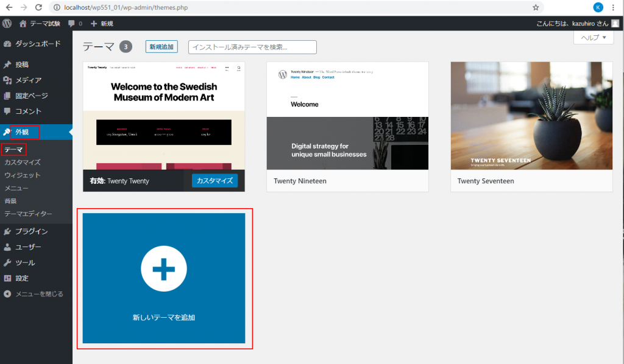The height and width of the screenshot is (364, 624).
Task: Click the browser reload icon
Action: pyautogui.click(x=38, y=7)
